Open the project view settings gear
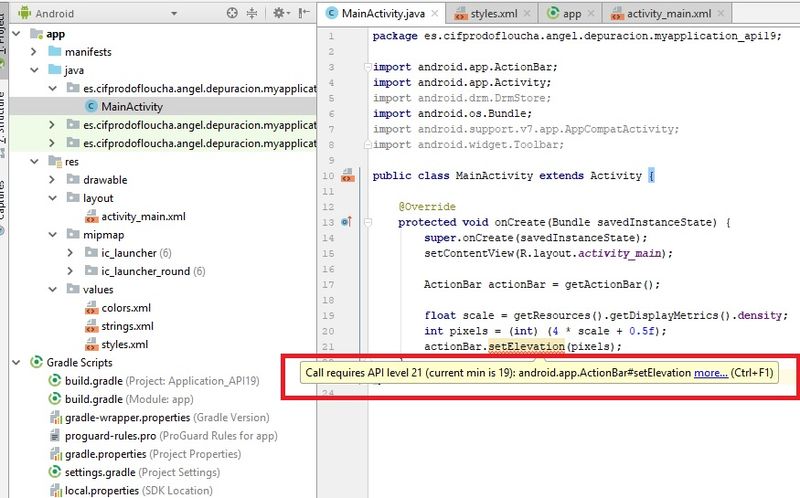800x498 pixels. [280, 13]
